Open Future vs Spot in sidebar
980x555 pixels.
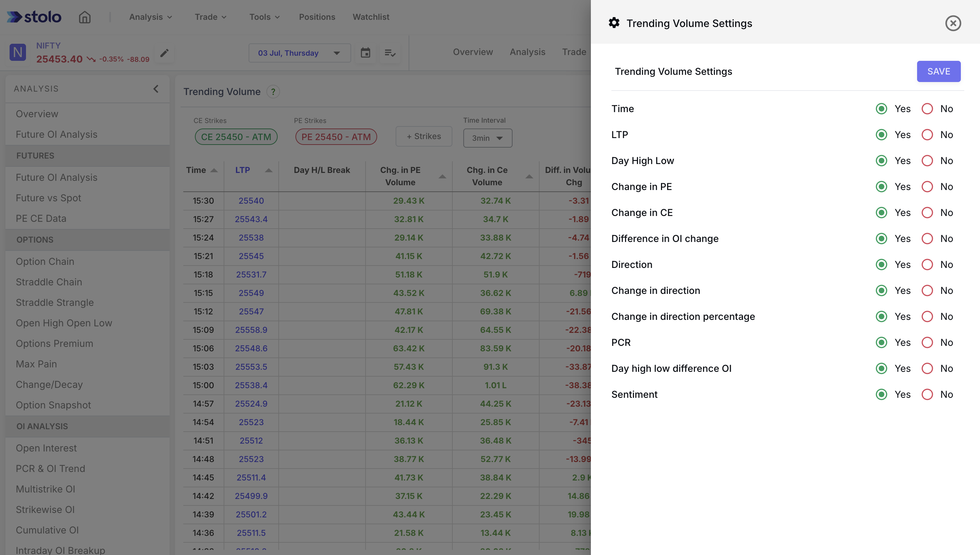pyautogui.click(x=49, y=198)
